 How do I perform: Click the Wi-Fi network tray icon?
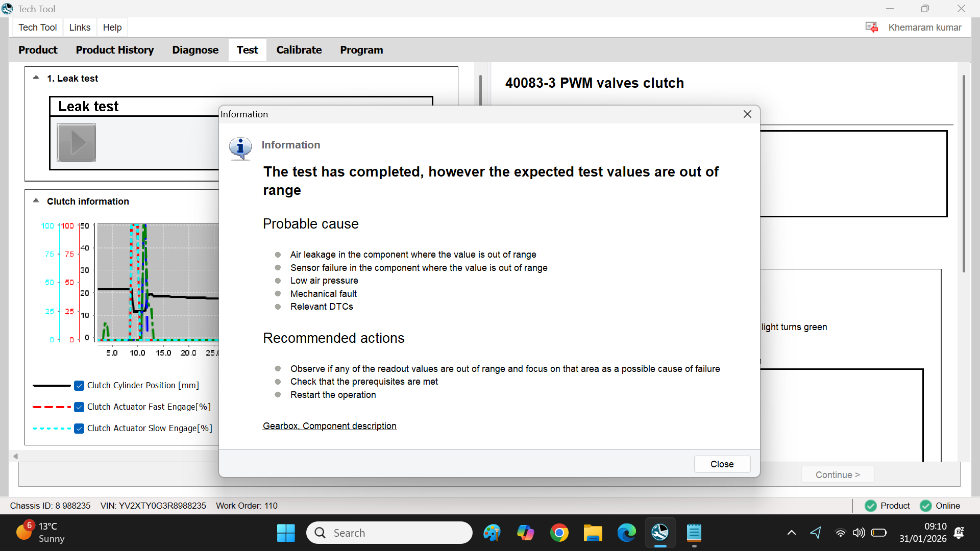(840, 533)
